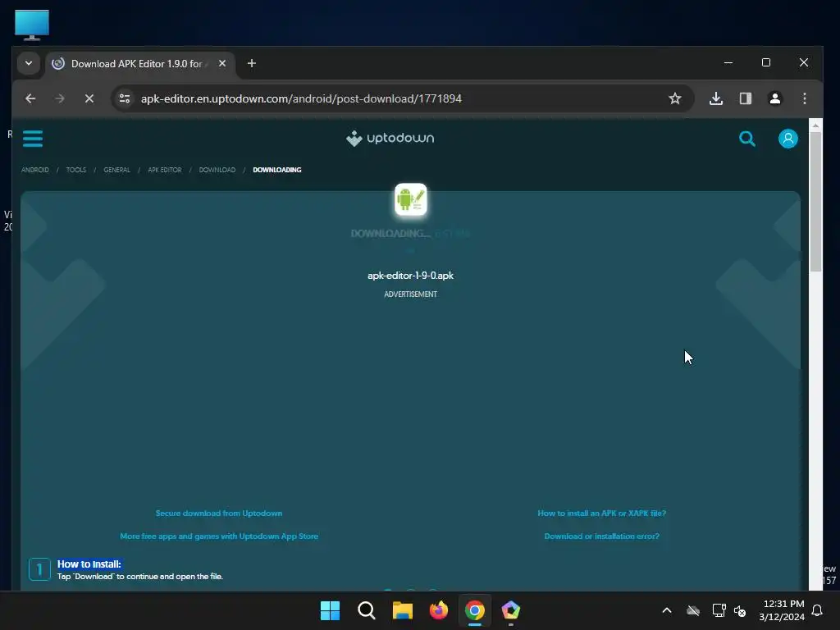Open the Uptodown search

(x=746, y=139)
